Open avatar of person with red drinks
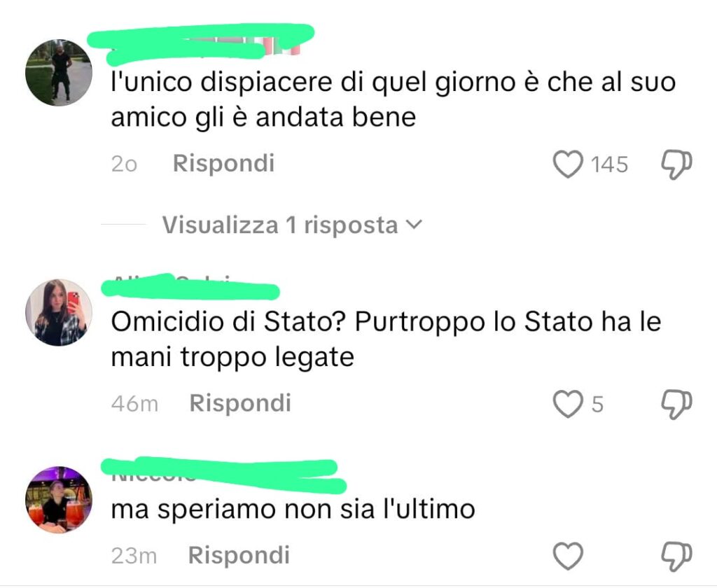This screenshot has width=717, height=588. pos(59,500)
